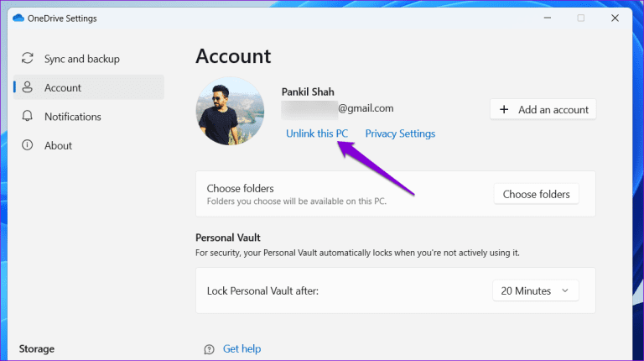Open the Sync and backup section
This screenshot has height=361, width=644.
point(81,59)
